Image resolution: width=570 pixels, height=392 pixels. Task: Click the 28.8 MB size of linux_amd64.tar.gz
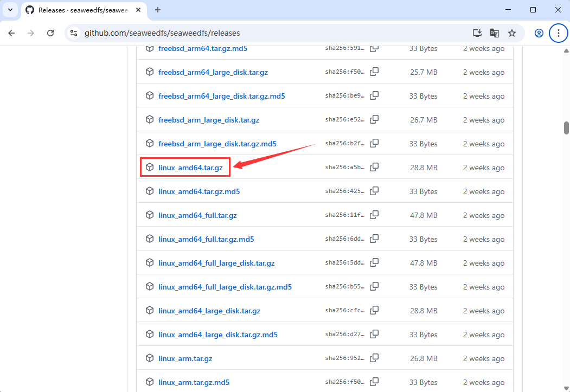tap(424, 168)
